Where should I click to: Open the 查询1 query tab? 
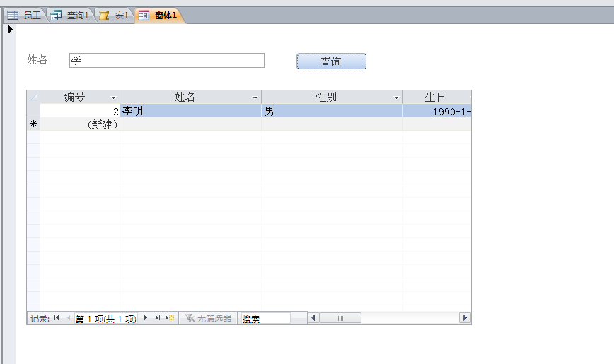[71, 16]
